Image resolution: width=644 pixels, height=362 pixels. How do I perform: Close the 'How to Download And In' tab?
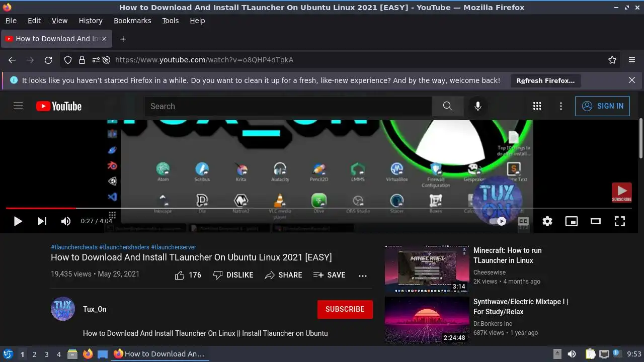click(104, 39)
